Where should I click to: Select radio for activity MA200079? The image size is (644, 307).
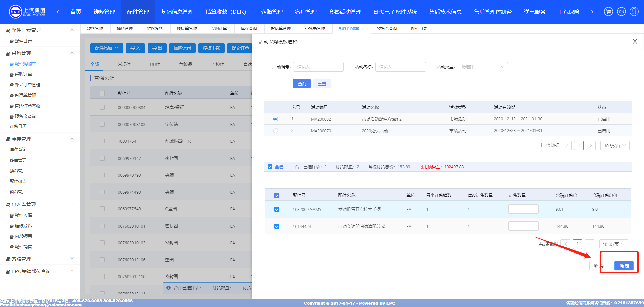pyautogui.click(x=276, y=131)
